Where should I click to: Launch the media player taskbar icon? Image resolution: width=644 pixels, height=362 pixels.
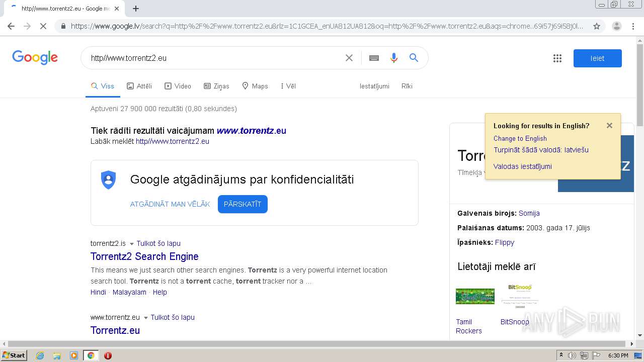pyautogui.click(x=74, y=355)
